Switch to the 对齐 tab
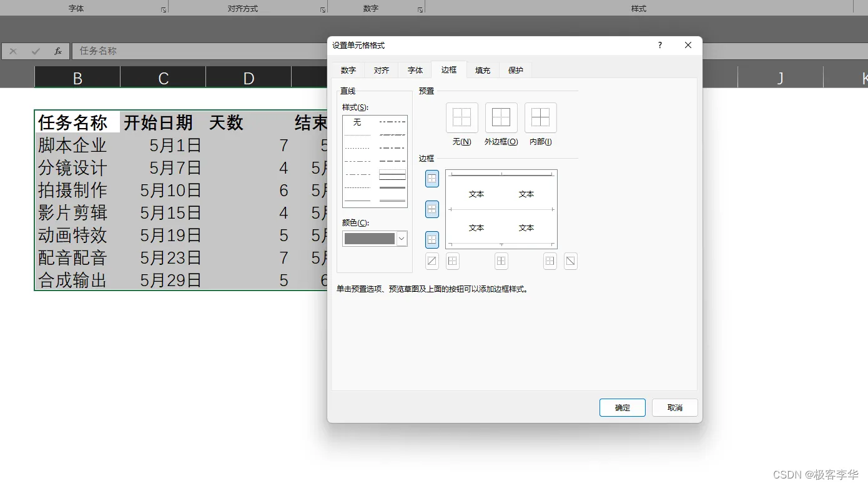This screenshot has height=486, width=868. [382, 71]
